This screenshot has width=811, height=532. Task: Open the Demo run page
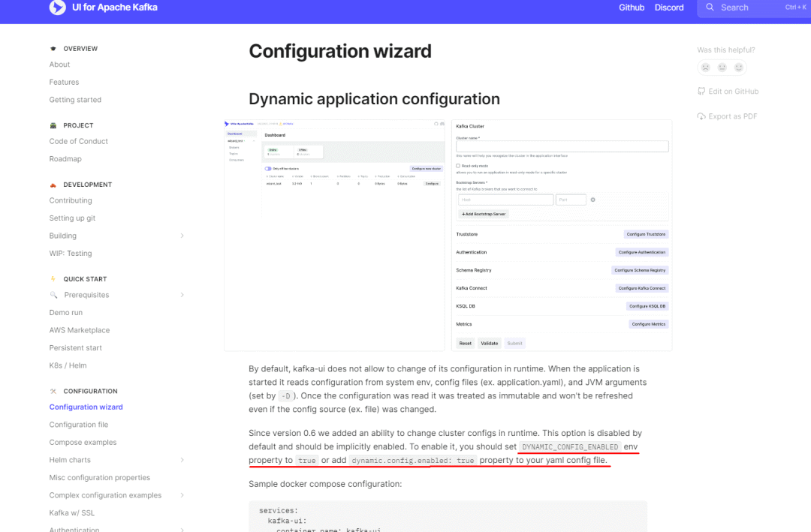coord(65,313)
